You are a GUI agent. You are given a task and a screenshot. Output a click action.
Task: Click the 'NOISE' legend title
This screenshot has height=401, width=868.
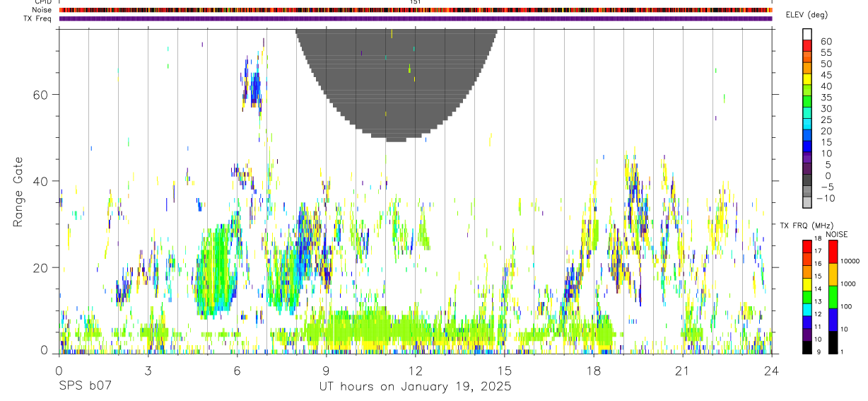pyautogui.click(x=835, y=234)
